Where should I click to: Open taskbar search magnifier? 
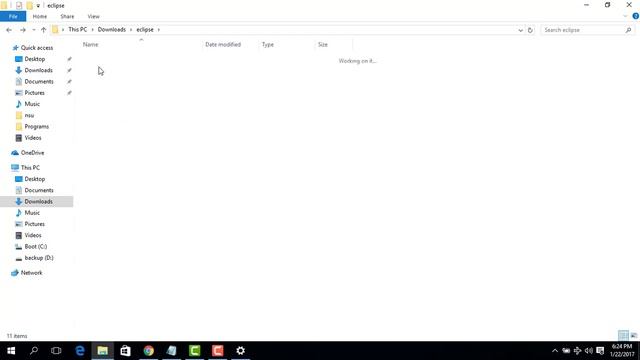[x=34, y=351]
